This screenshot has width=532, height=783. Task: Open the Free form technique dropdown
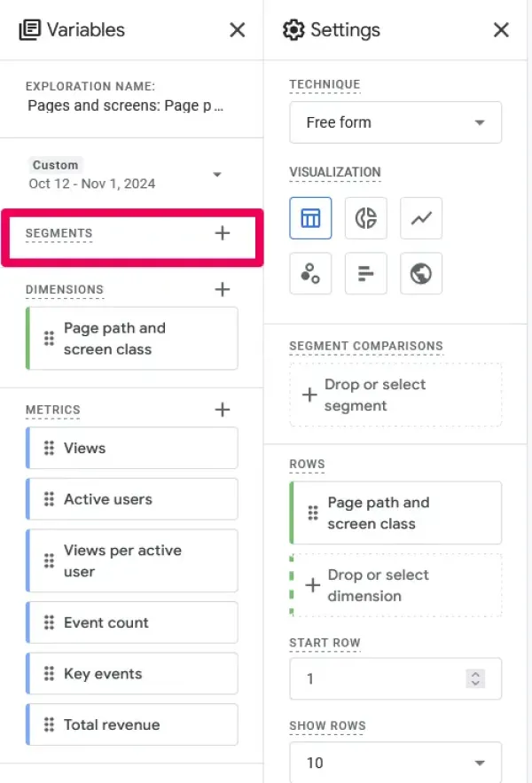pos(395,122)
